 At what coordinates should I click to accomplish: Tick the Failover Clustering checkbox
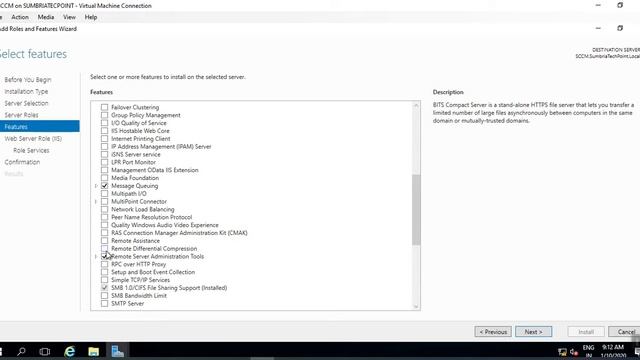coord(104,107)
